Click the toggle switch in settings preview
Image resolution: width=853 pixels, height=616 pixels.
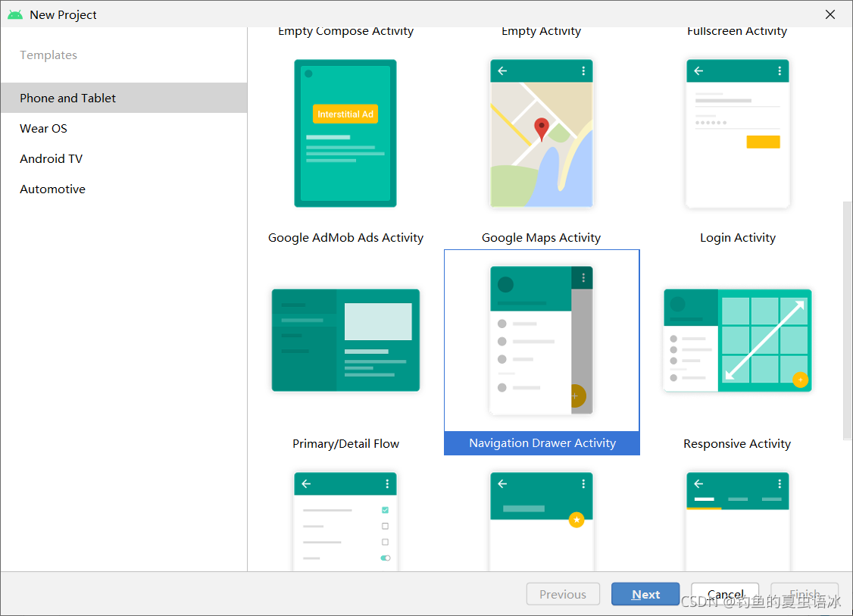pos(385,558)
